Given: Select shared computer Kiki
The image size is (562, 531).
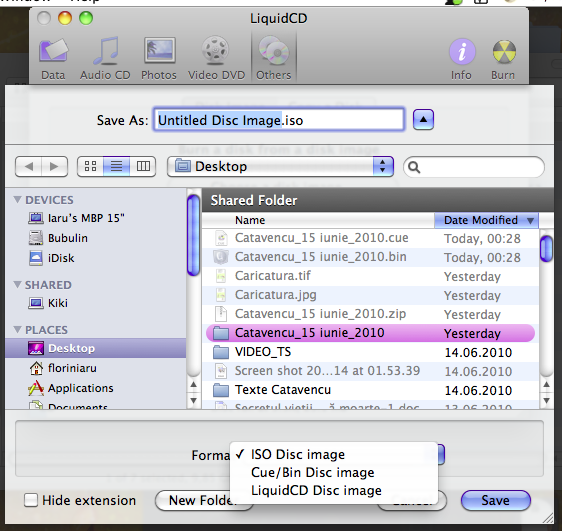Looking at the screenshot, I should (x=96, y=303).
